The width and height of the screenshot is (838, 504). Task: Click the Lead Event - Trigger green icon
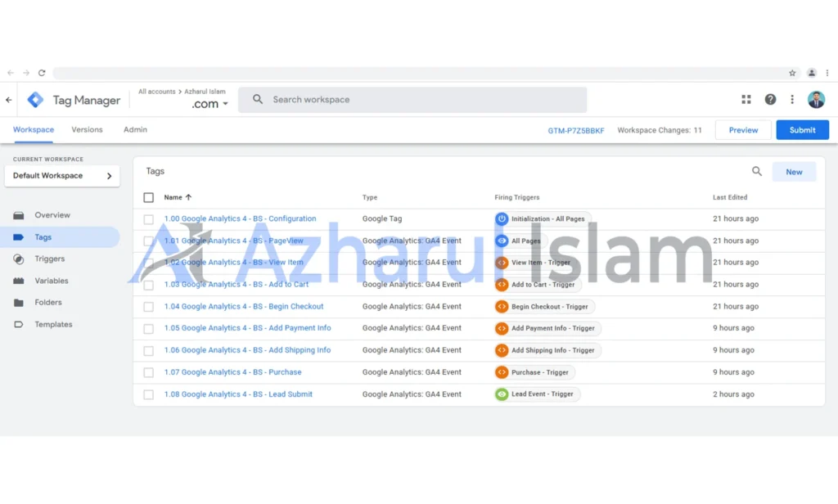pyautogui.click(x=502, y=394)
